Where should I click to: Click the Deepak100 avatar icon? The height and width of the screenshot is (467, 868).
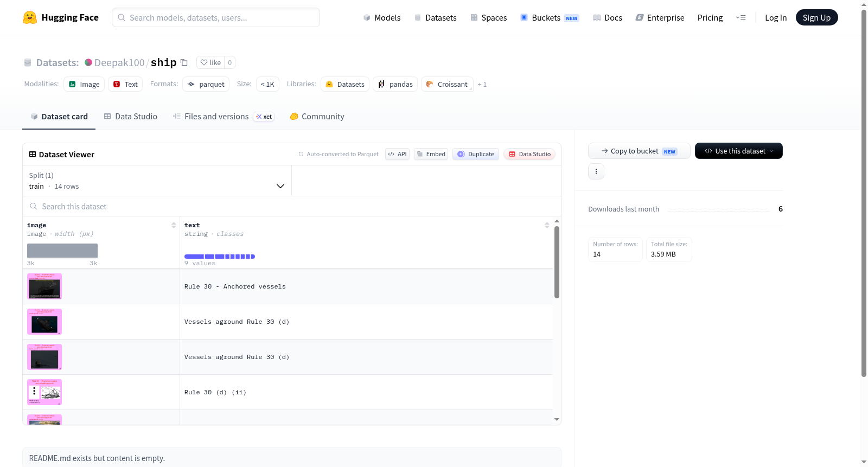click(x=88, y=62)
